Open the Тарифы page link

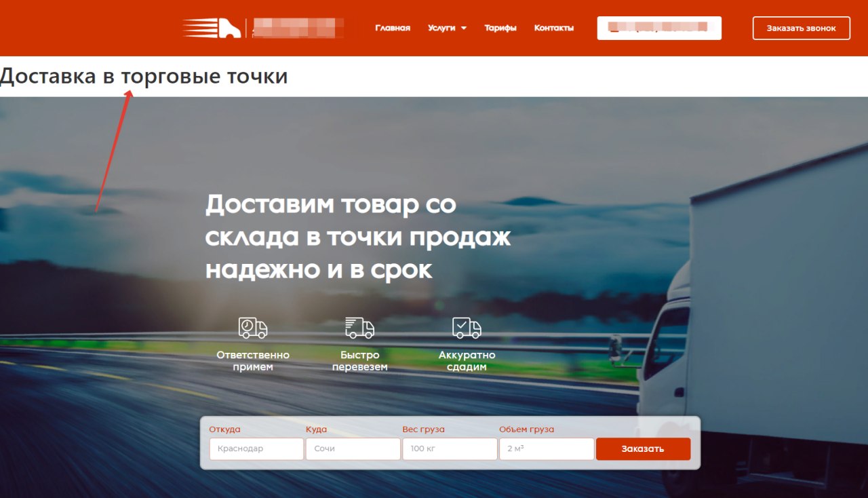click(x=500, y=28)
